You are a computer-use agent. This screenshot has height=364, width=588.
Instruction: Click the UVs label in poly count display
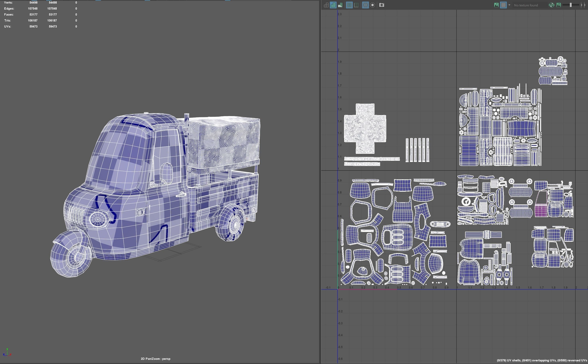[x=7, y=27]
